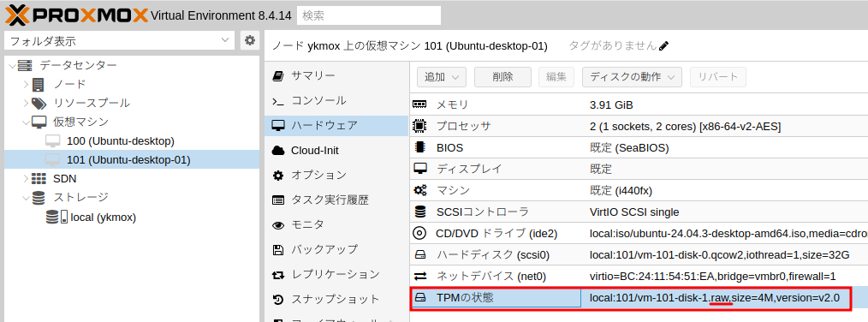Click the Cloud-Init cloud icon
Image resolution: width=868 pixels, height=322 pixels.
pyautogui.click(x=278, y=151)
